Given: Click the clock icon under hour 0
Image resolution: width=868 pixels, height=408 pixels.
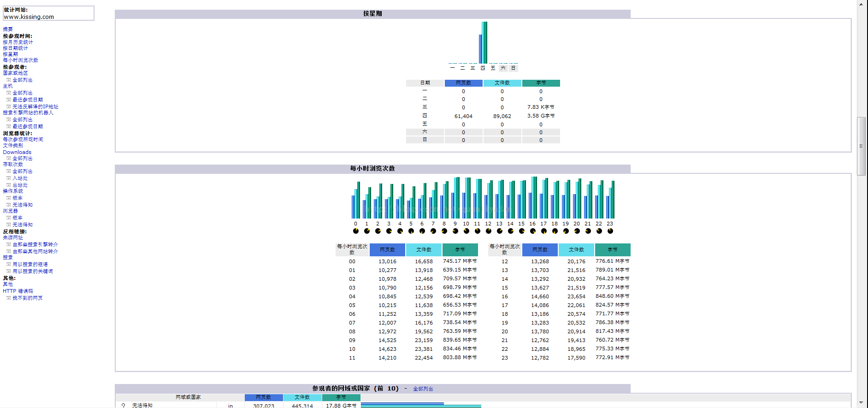Looking at the screenshot, I should [356, 231].
